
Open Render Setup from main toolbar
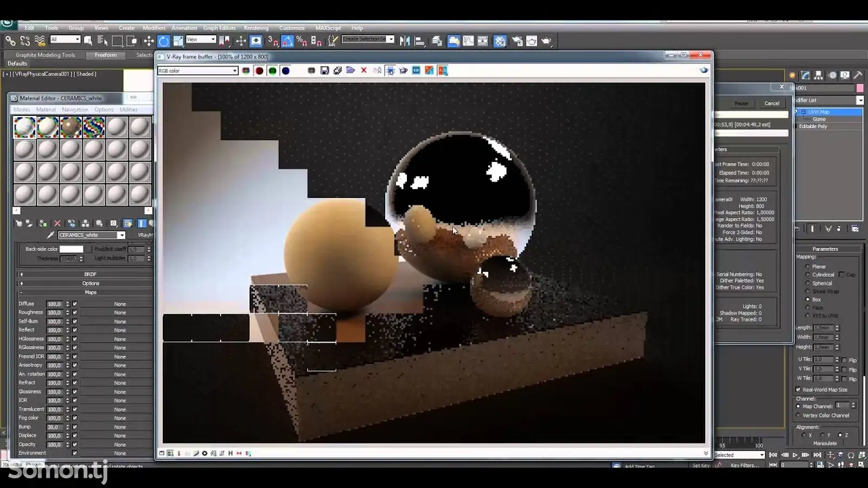tap(517, 41)
